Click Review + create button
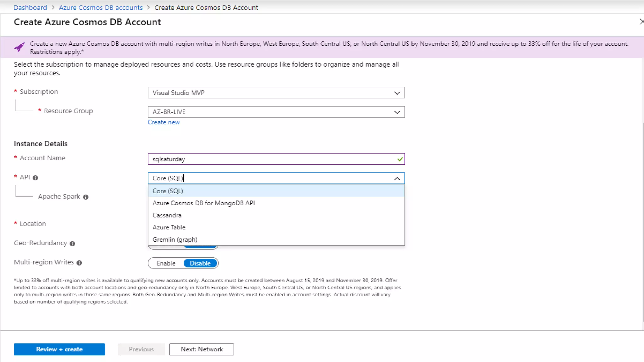 59,349
